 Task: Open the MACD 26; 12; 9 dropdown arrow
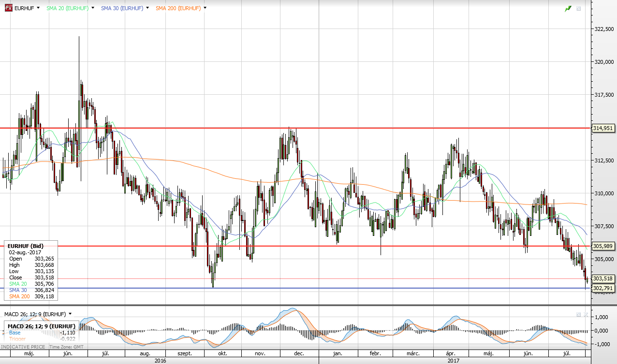70,314
